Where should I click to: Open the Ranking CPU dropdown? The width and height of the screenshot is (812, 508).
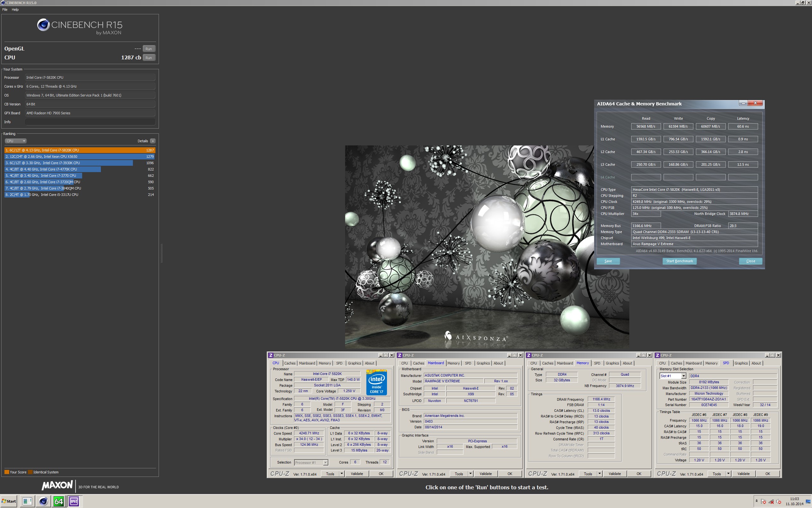16,141
